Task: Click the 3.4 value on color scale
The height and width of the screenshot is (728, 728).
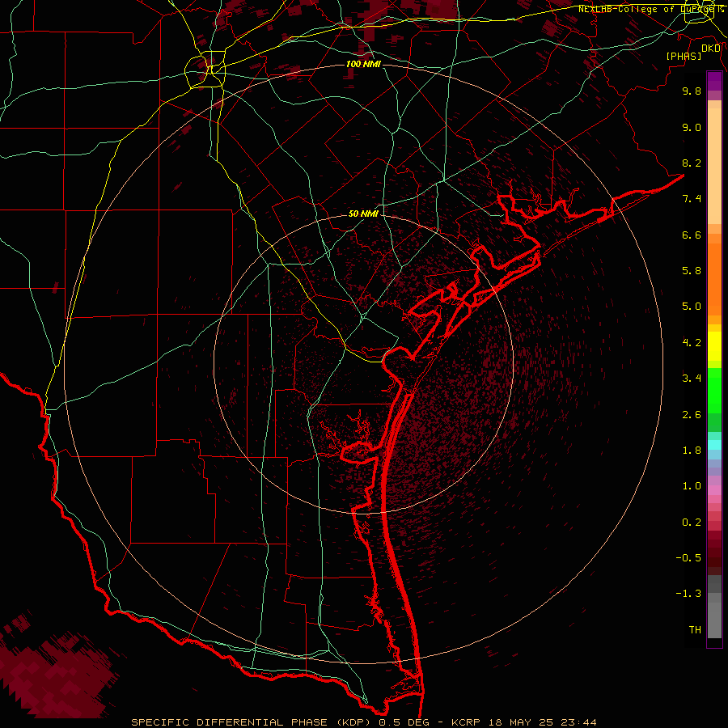Action: pyautogui.click(x=692, y=379)
